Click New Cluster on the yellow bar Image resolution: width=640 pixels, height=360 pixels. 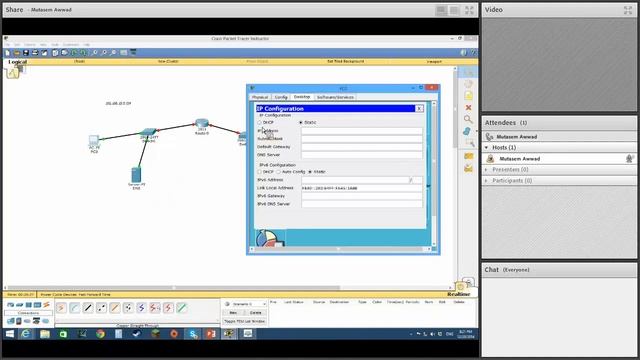[x=168, y=61]
